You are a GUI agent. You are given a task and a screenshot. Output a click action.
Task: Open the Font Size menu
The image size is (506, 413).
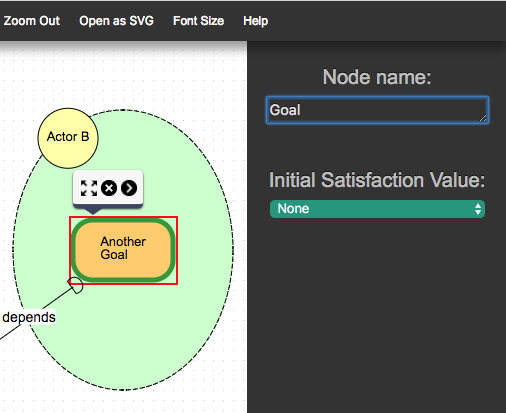[x=198, y=21]
